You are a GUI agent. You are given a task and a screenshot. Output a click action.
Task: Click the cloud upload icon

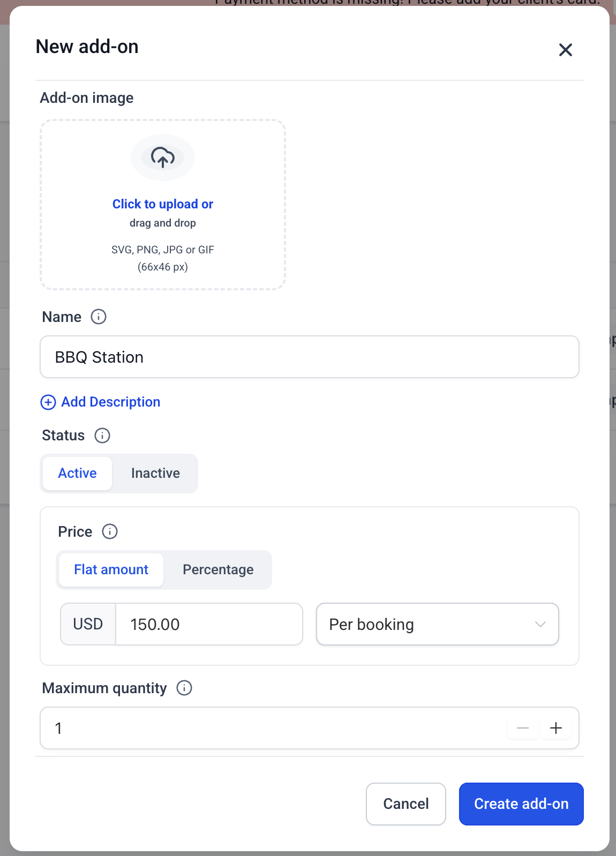pos(163,157)
